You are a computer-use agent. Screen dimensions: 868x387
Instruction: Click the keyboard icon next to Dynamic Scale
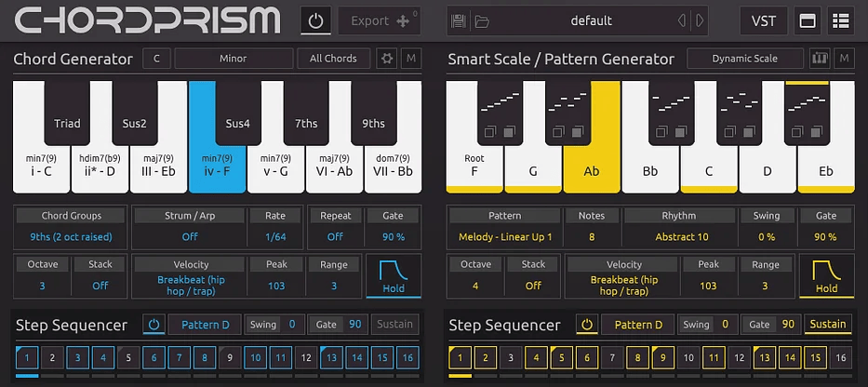820,59
